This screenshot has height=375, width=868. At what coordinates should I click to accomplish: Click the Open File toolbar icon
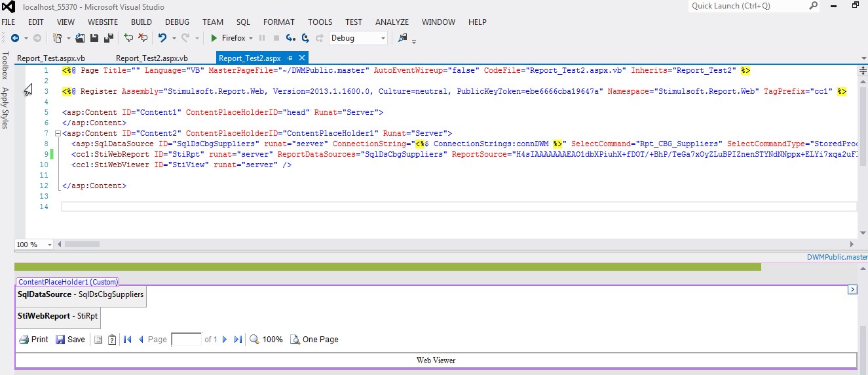pos(80,38)
